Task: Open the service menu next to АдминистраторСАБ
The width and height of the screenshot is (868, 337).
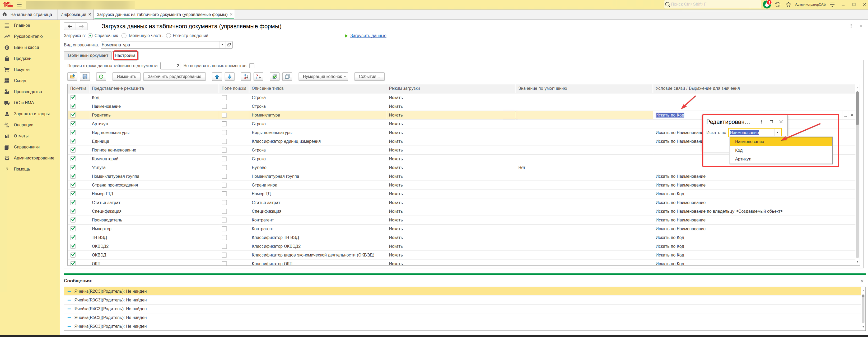Action: click(x=832, y=5)
